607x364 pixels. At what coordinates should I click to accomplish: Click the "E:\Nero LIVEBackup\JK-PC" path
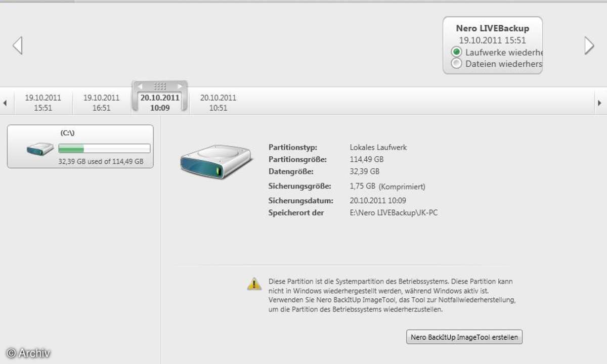pyautogui.click(x=394, y=213)
